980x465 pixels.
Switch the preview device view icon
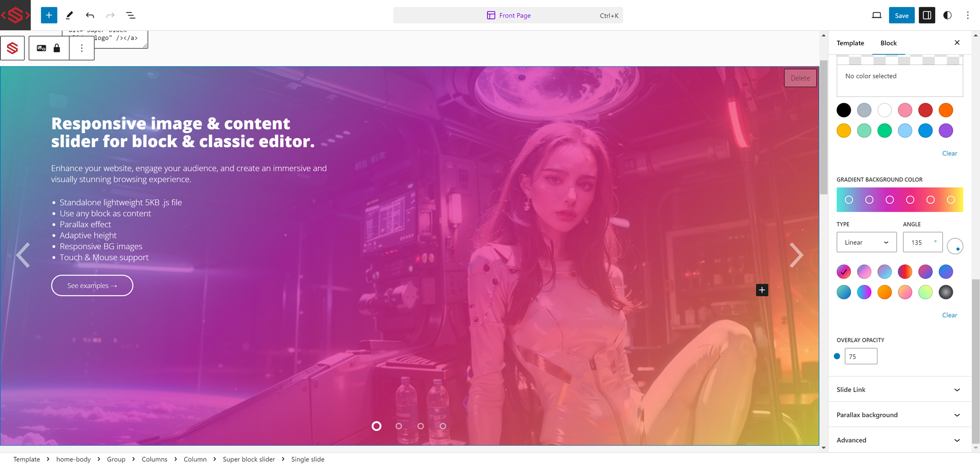point(876,15)
